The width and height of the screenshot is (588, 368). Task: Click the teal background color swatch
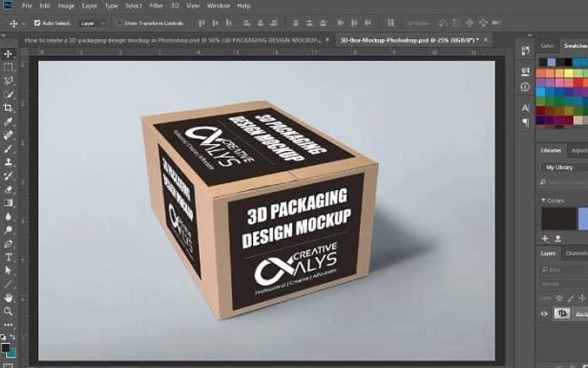pyautogui.click(x=12, y=353)
